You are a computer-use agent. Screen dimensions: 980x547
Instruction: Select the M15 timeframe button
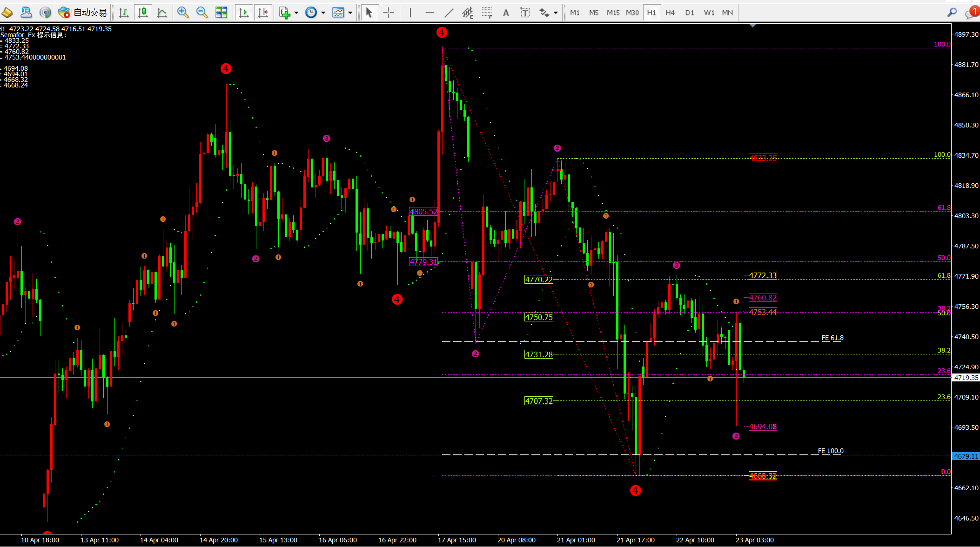[613, 13]
